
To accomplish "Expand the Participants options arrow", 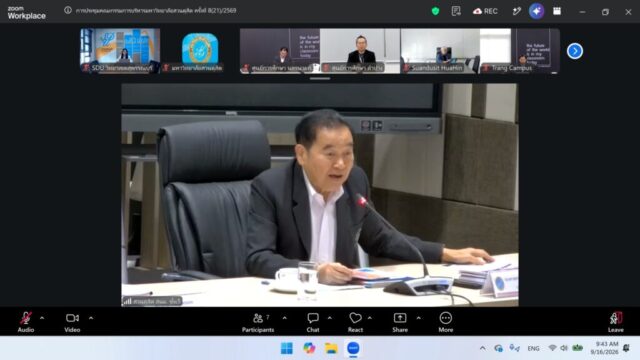I will click(x=284, y=318).
